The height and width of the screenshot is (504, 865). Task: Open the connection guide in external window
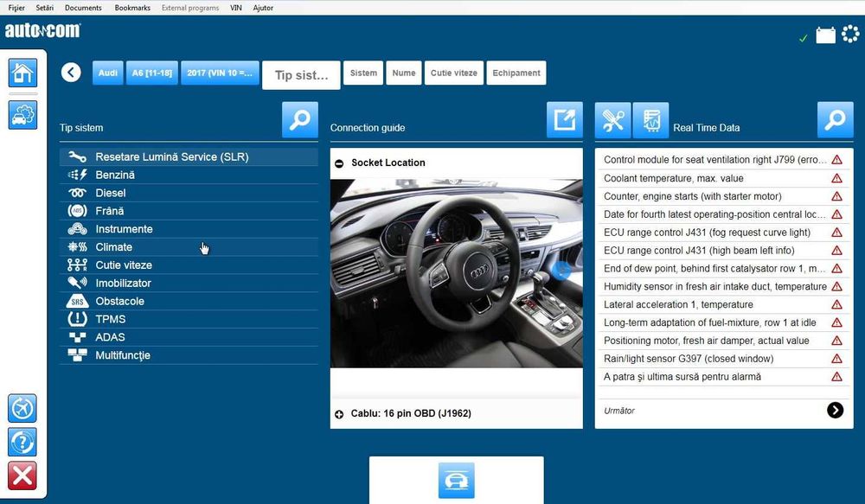point(564,119)
